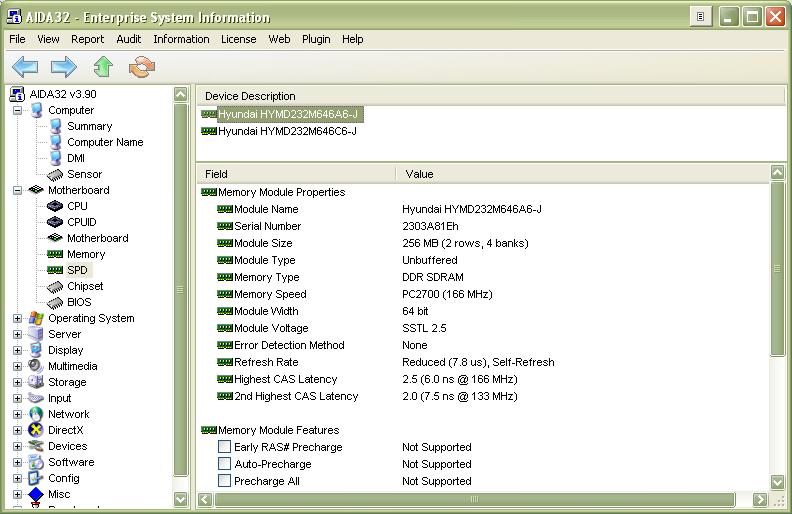Select the Memory Speed row
Viewport: 792px width, 514px height.
(482, 294)
